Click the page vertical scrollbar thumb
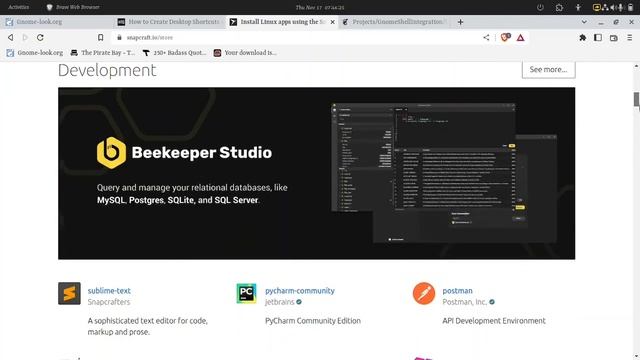The height and width of the screenshot is (360, 640). [x=636, y=99]
